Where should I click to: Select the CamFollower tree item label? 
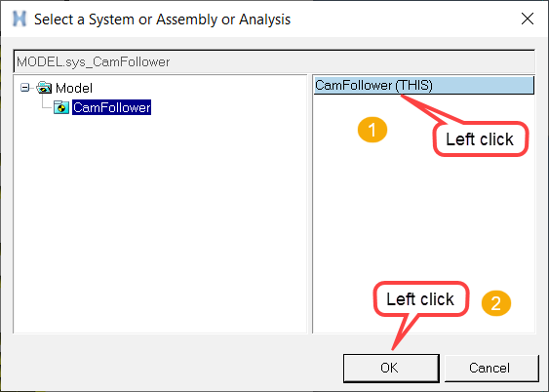click(x=112, y=107)
